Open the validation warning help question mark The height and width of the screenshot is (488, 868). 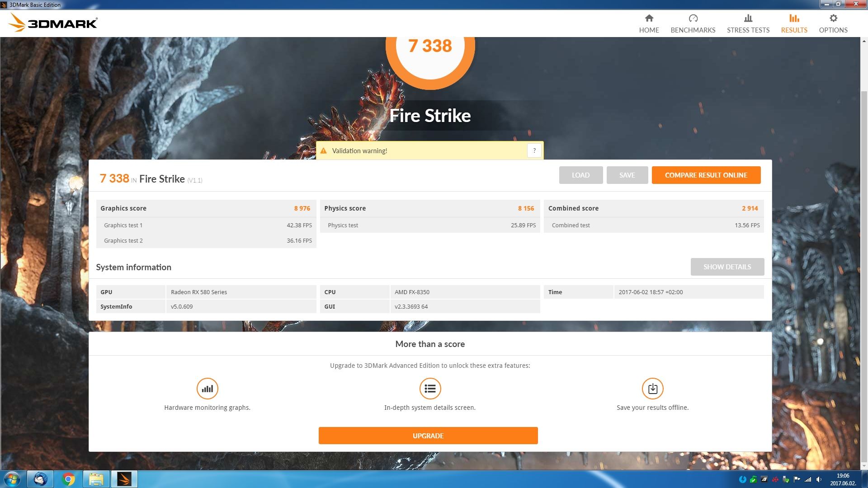534,150
